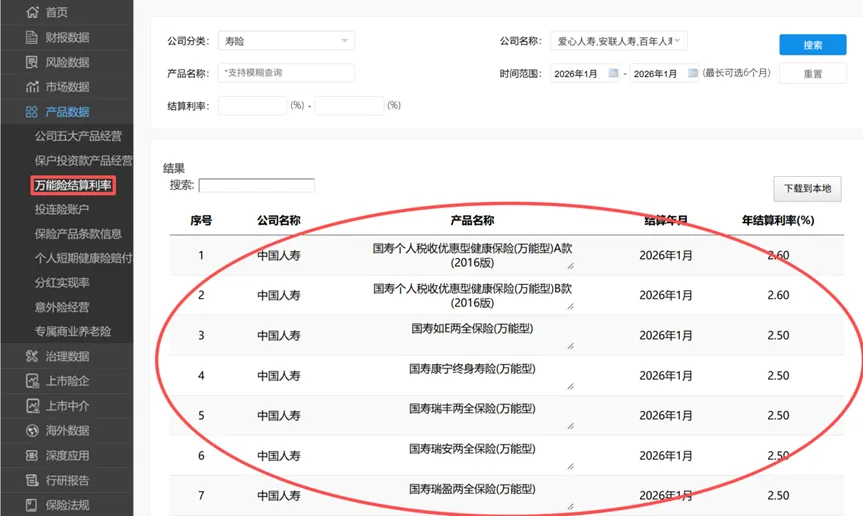Select 保户投资款产品经营 submenu item

coord(84,161)
